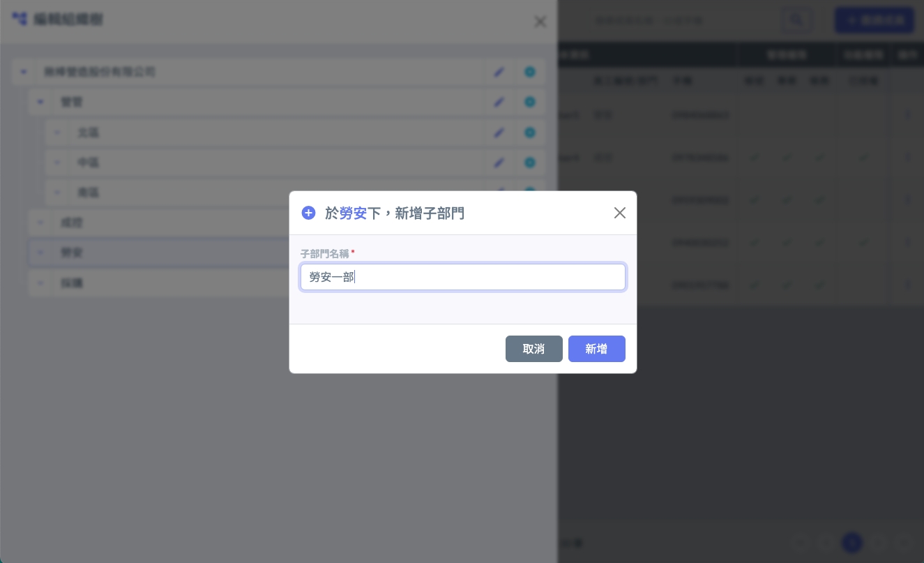The height and width of the screenshot is (563, 924).
Task: Expand the 採購 department arrow
Action: (40, 283)
